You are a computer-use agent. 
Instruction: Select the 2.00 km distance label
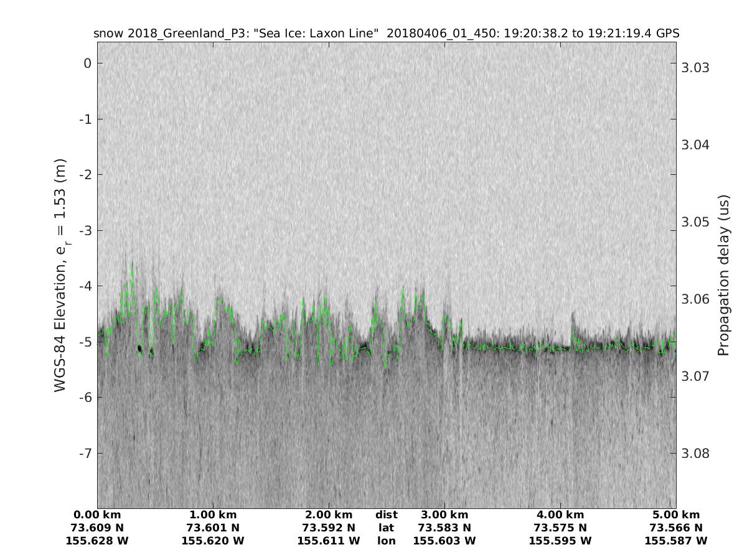pos(329,515)
